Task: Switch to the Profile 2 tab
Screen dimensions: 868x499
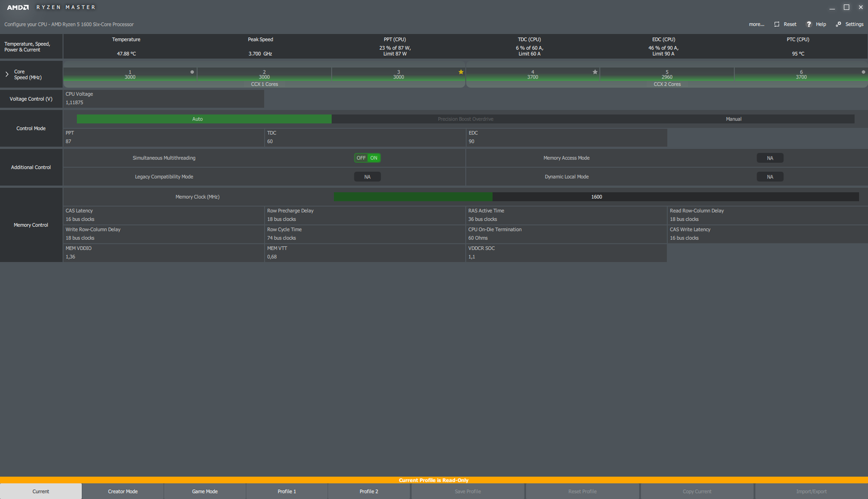Action: pyautogui.click(x=369, y=491)
